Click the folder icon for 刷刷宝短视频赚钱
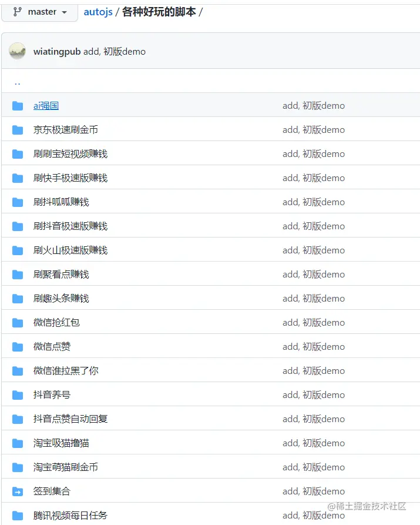This screenshot has width=420, height=525. [18, 154]
